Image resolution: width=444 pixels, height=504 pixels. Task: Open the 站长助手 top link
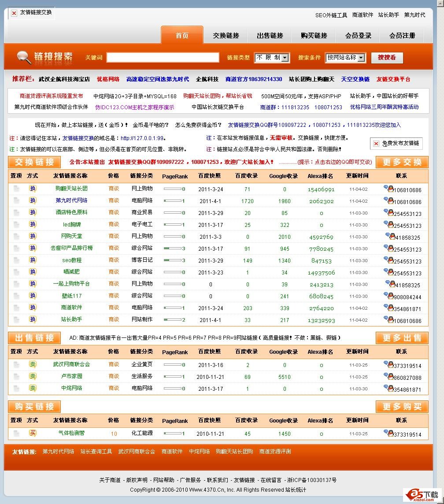tap(388, 15)
